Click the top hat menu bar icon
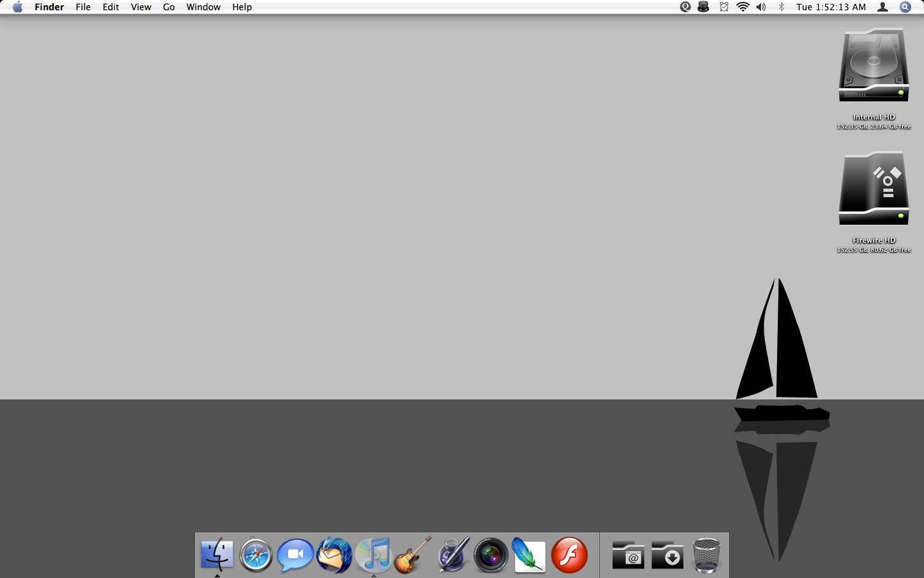This screenshot has height=578, width=924. pyautogui.click(x=703, y=7)
